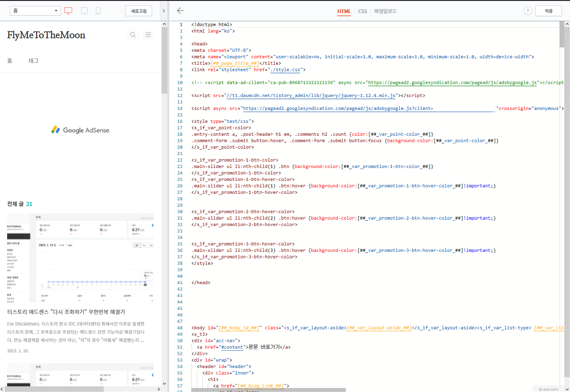Click the ./style.css href on line 8
The height and width of the screenshot is (392, 570).
point(285,70)
